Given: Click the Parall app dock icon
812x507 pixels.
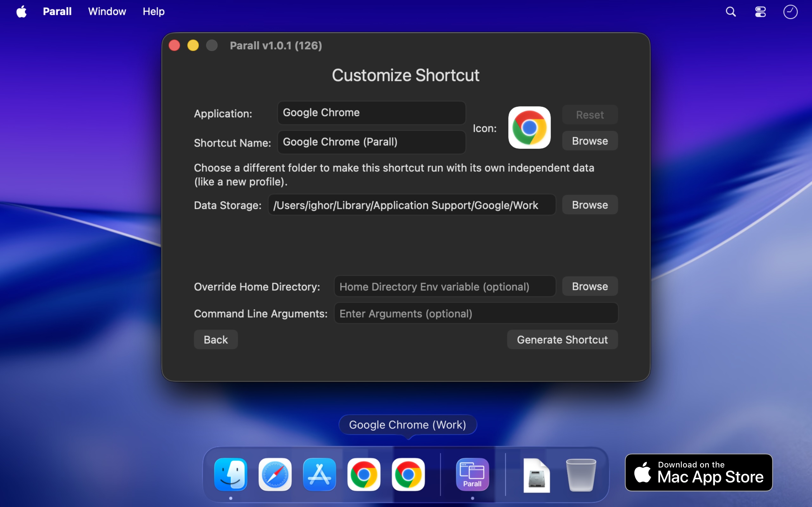Looking at the screenshot, I should pyautogui.click(x=472, y=474).
